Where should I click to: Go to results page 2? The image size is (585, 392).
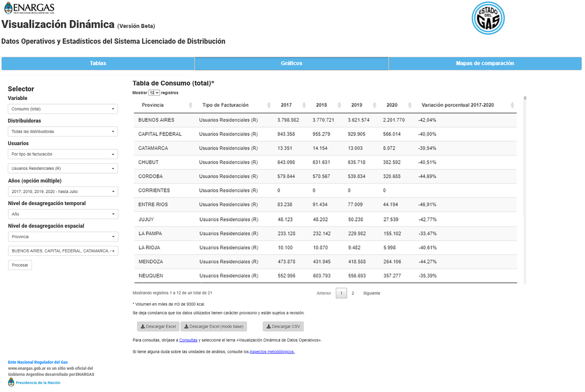(353, 293)
